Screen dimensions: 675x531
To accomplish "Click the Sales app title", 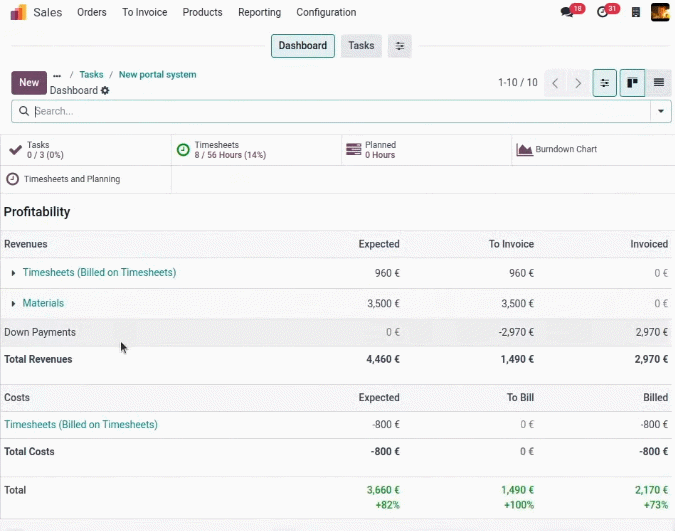I will [x=48, y=12].
